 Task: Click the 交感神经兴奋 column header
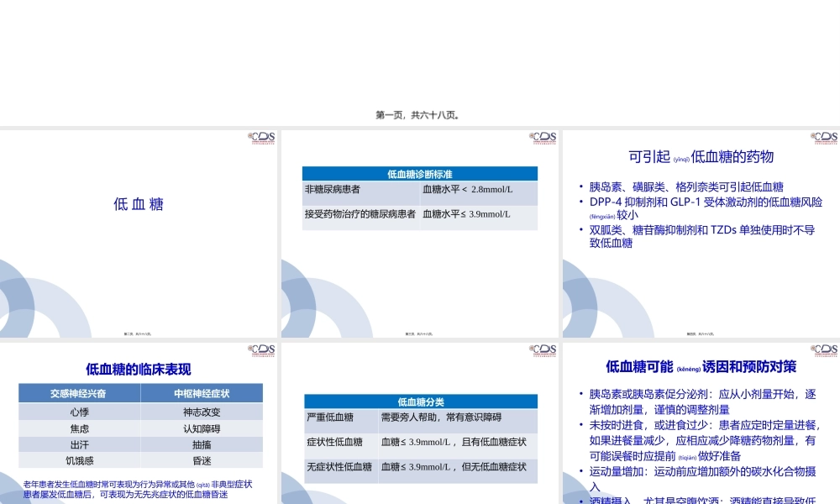tap(80, 394)
